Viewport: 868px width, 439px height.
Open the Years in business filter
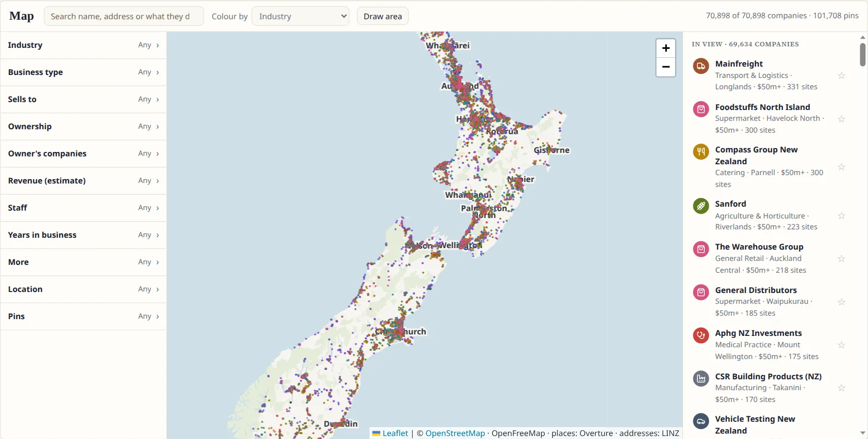point(83,235)
